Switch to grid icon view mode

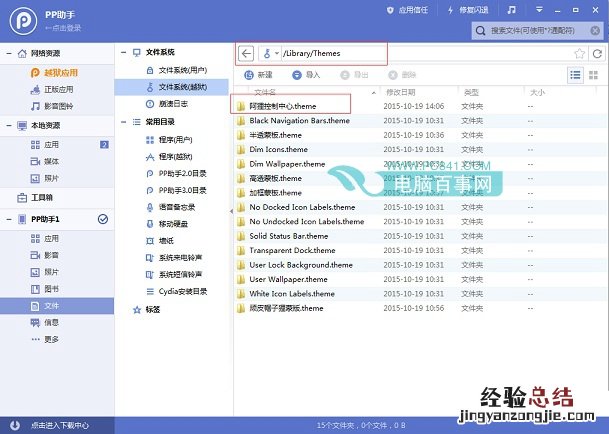click(x=593, y=75)
